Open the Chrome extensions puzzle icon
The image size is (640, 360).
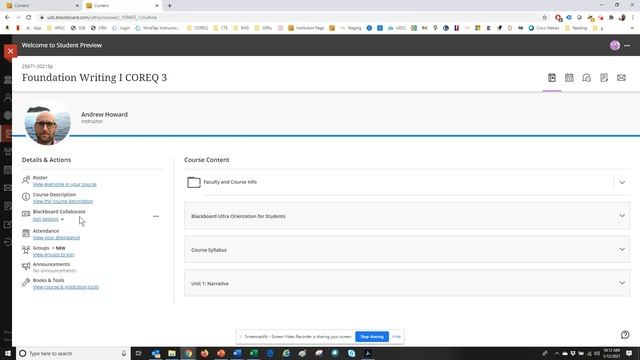(x=611, y=18)
